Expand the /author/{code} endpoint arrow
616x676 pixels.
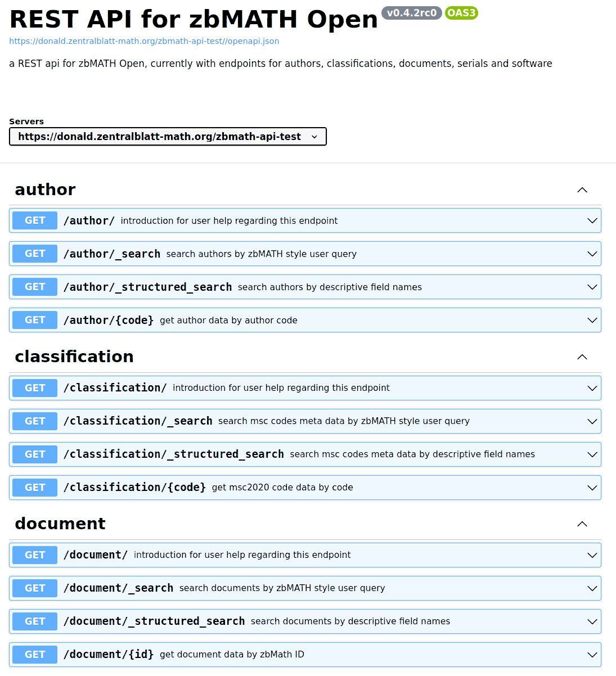point(592,320)
